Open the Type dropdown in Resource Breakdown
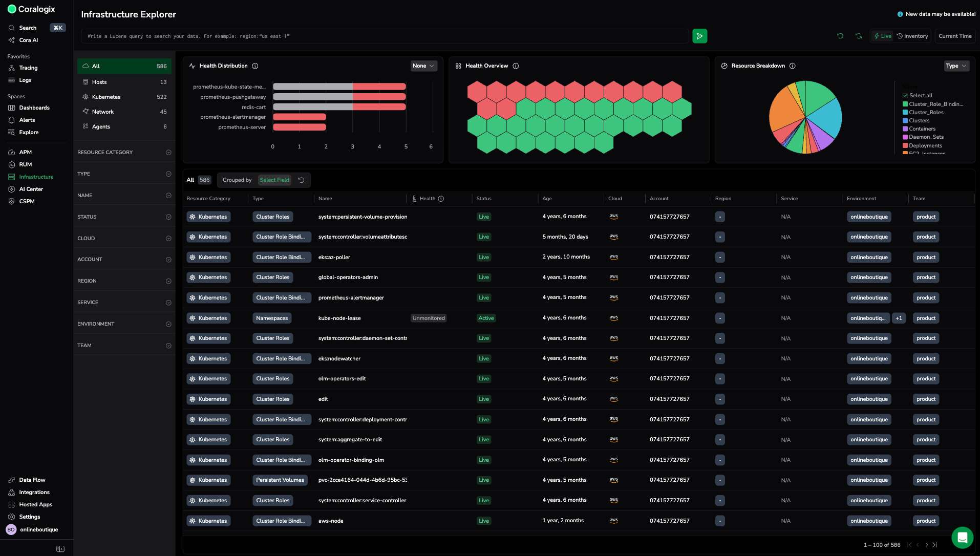Viewport: 980px width, 556px height. (956, 66)
